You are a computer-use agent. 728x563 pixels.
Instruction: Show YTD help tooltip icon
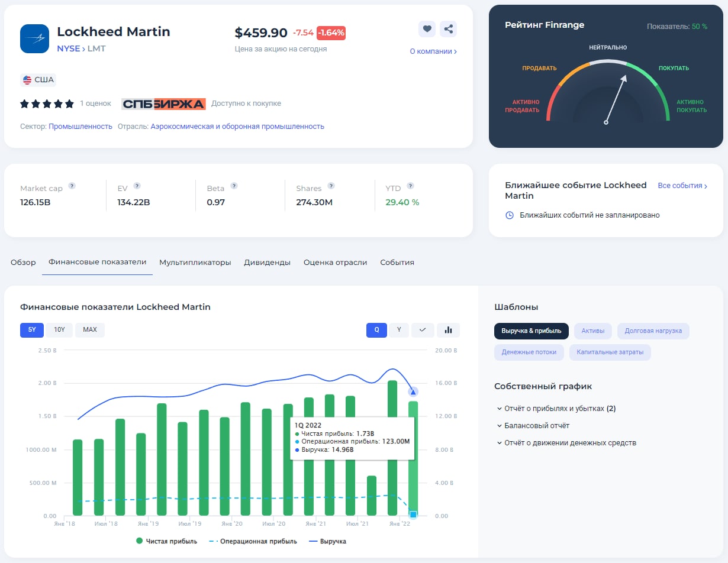tap(410, 186)
